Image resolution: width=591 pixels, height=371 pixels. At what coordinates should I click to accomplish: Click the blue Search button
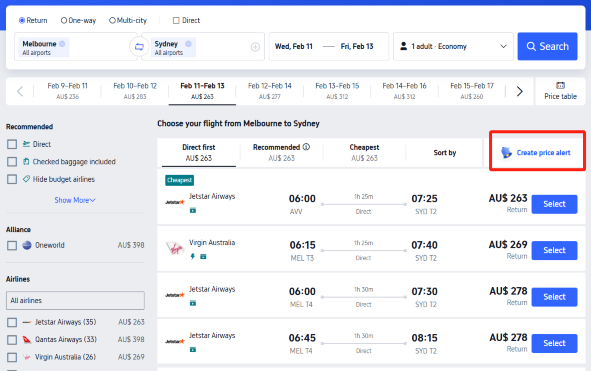[x=547, y=46]
